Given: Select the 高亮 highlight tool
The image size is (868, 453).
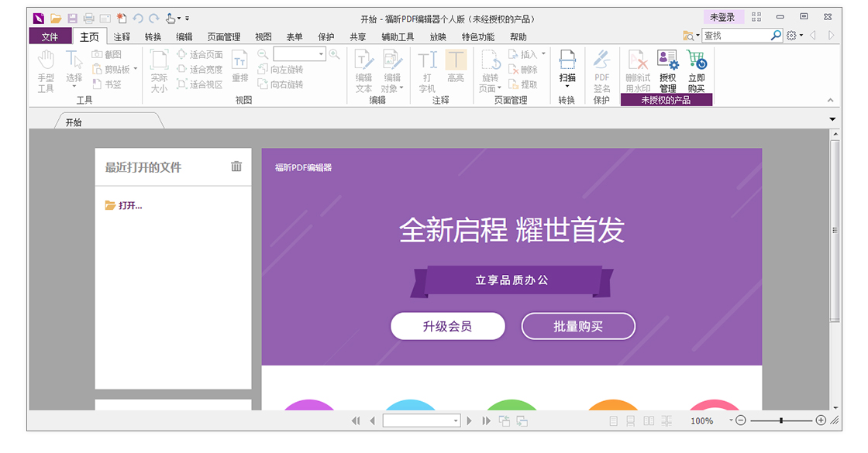Looking at the screenshot, I should pyautogui.click(x=456, y=67).
